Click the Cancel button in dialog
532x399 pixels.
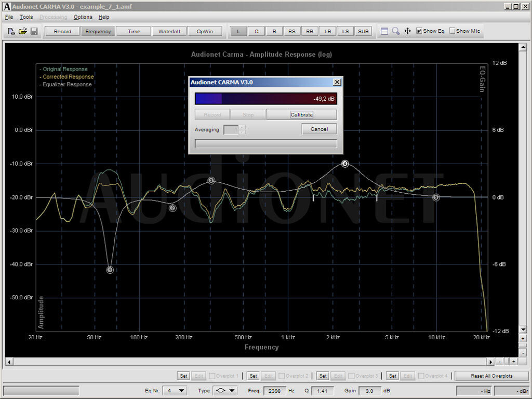[x=319, y=129]
